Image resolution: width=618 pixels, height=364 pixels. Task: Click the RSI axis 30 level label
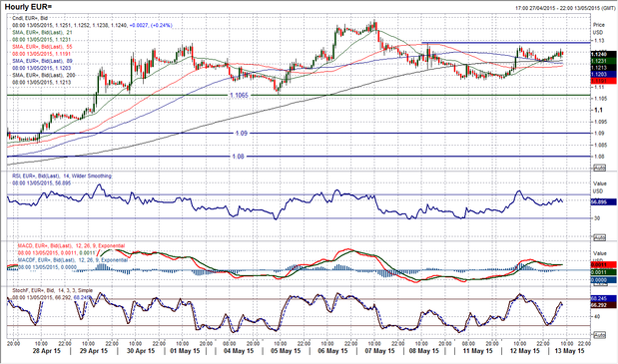(x=597, y=218)
